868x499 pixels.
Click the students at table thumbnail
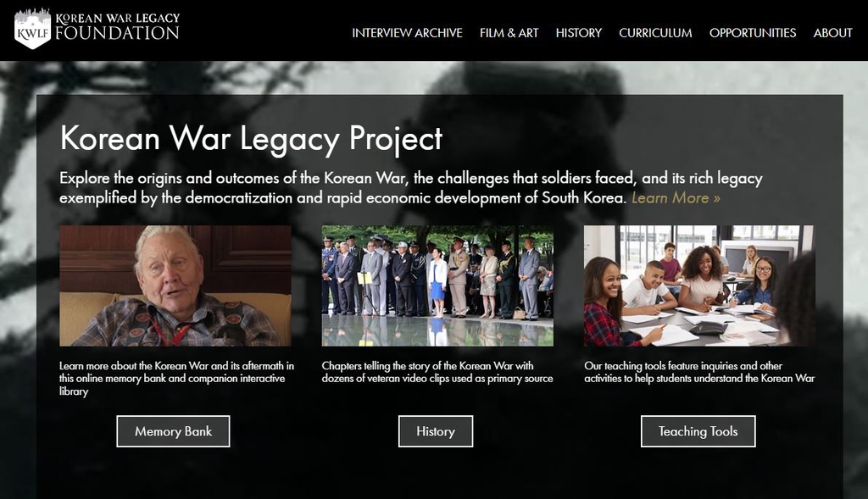click(x=699, y=286)
